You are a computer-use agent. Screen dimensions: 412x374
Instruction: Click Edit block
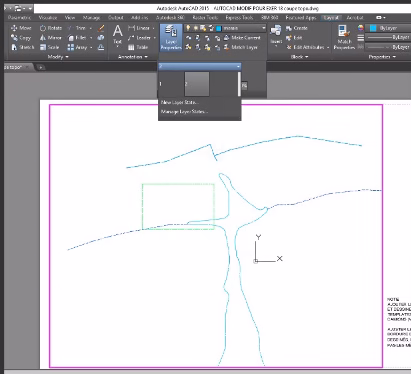(294, 38)
